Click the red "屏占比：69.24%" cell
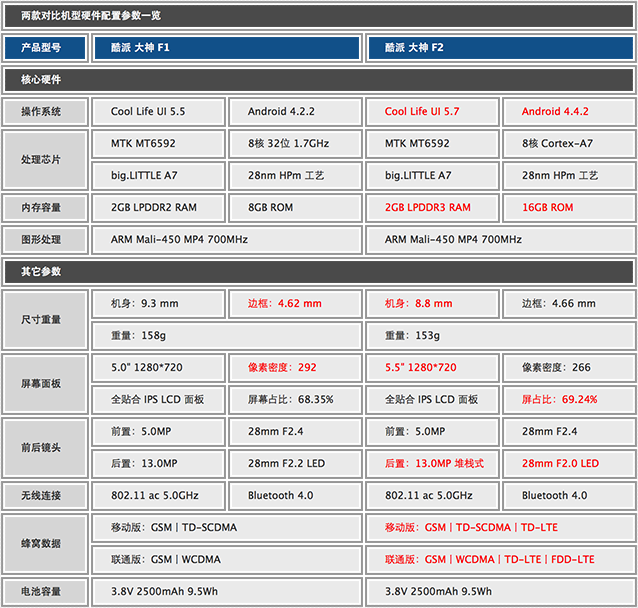 tap(569, 400)
